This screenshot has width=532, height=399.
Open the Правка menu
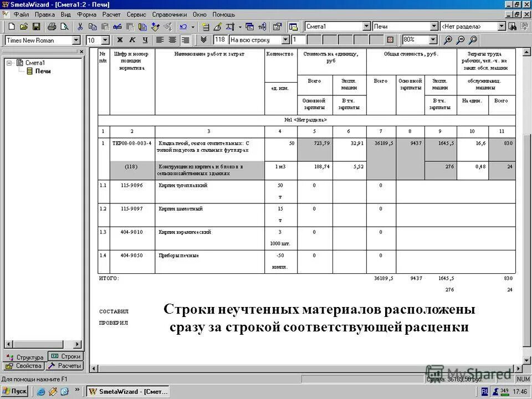coord(45,14)
